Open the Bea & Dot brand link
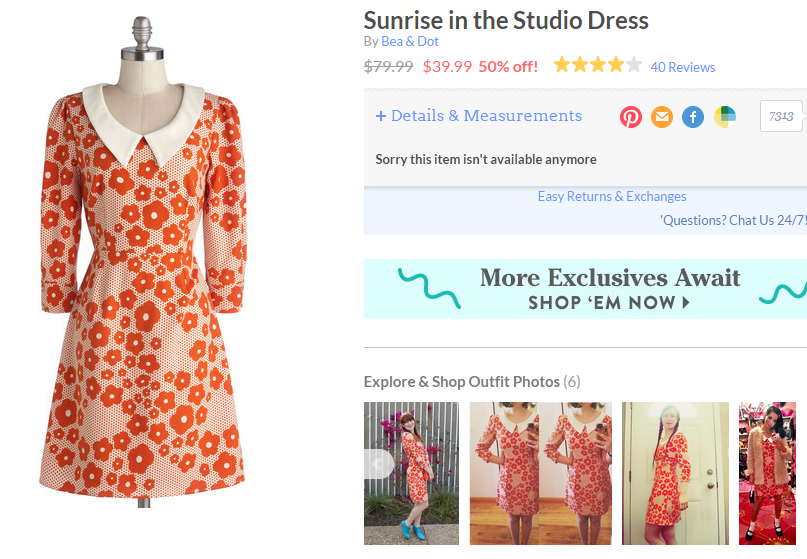This screenshot has height=559, width=807. click(x=410, y=42)
